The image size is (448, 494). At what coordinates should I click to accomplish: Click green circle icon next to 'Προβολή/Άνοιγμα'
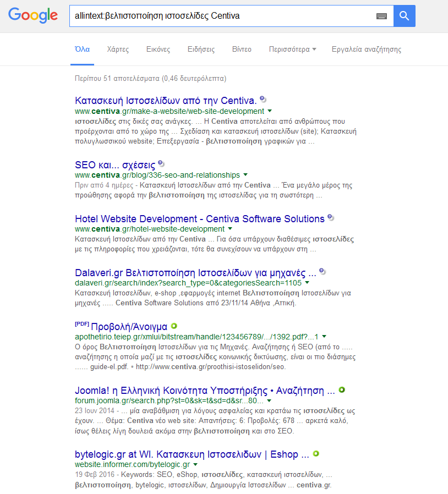click(x=174, y=326)
